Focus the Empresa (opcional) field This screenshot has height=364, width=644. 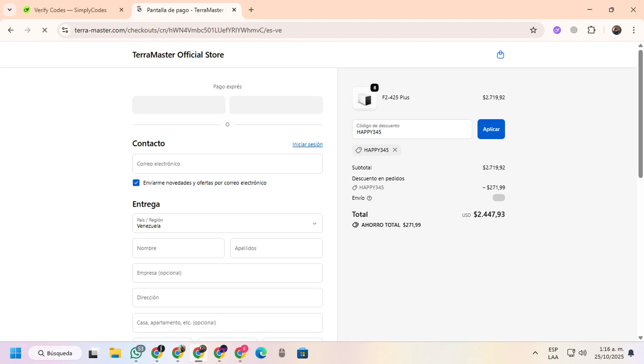click(x=228, y=273)
